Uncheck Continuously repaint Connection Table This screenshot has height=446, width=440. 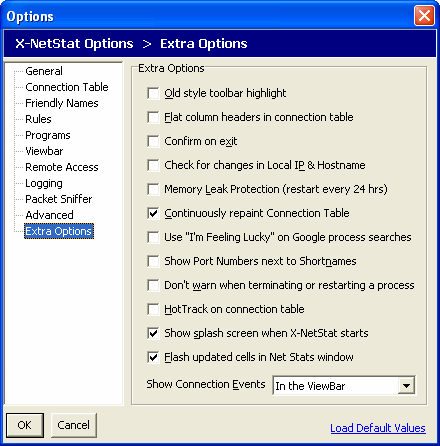[x=153, y=213]
